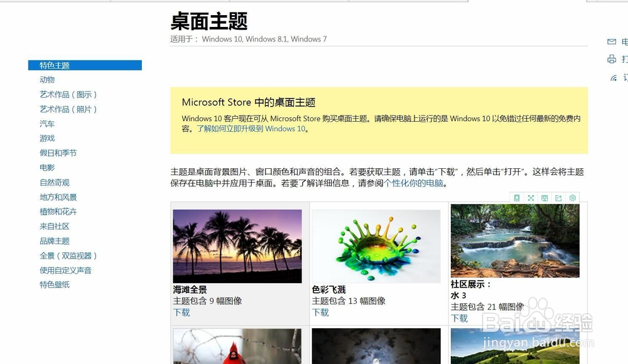
Task: Select the 特色主题 category in the sidebar
Action: (85, 65)
